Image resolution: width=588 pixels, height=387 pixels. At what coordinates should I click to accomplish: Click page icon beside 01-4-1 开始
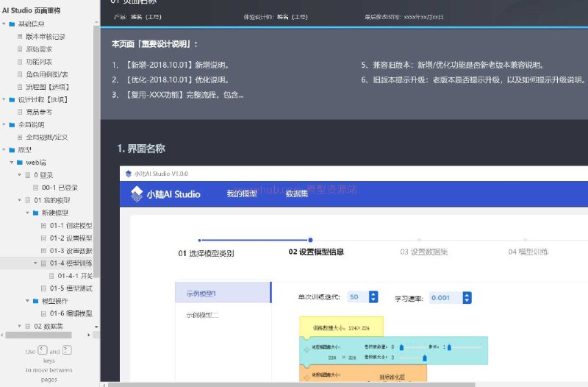[51, 275]
